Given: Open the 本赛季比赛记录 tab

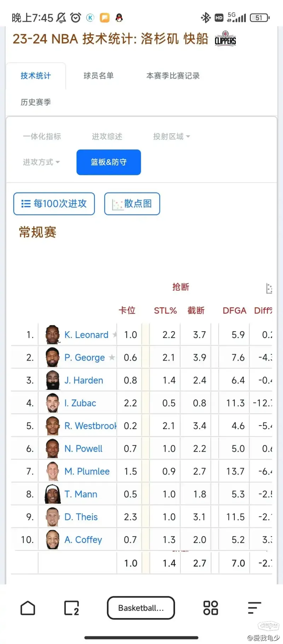Looking at the screenshot, I should [x=173, y=76].
